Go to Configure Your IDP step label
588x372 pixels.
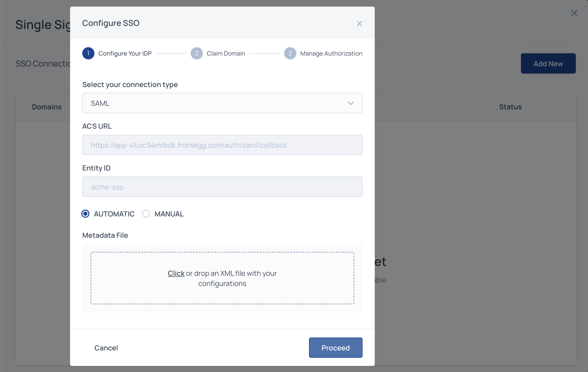point(125,54)
